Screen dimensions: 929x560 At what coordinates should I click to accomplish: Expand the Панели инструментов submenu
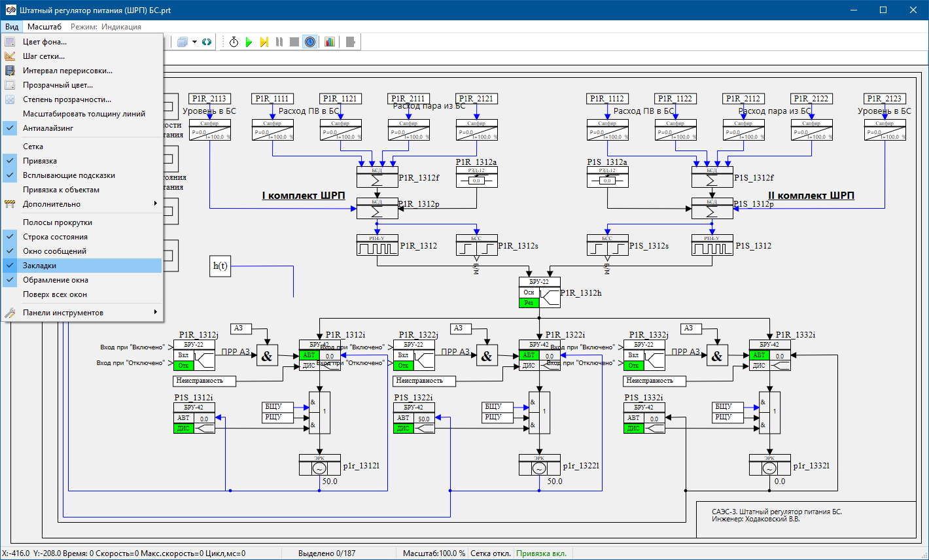point(63,313)
